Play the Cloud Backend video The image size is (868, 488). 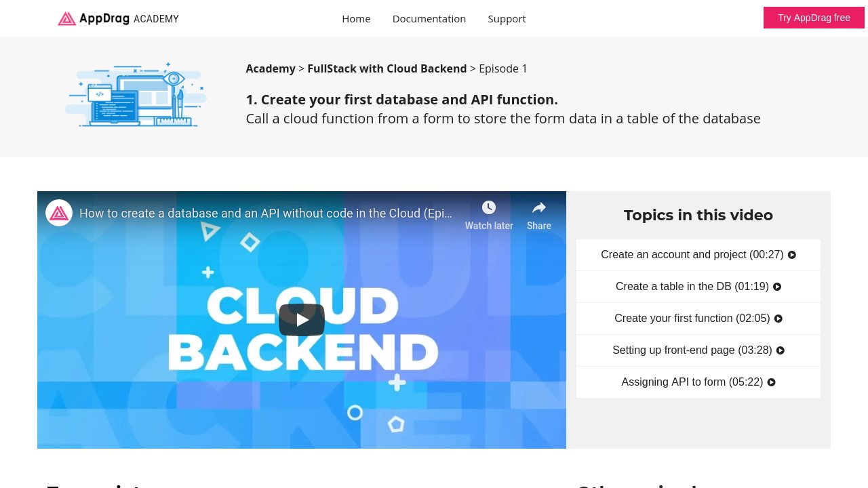coord(302,319)
